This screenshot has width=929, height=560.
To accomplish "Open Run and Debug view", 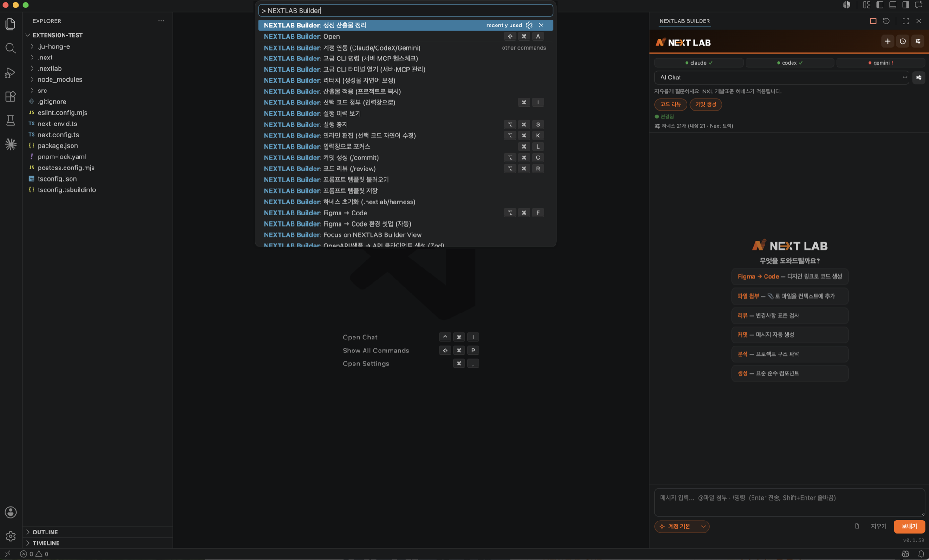I will pos(10,73).
